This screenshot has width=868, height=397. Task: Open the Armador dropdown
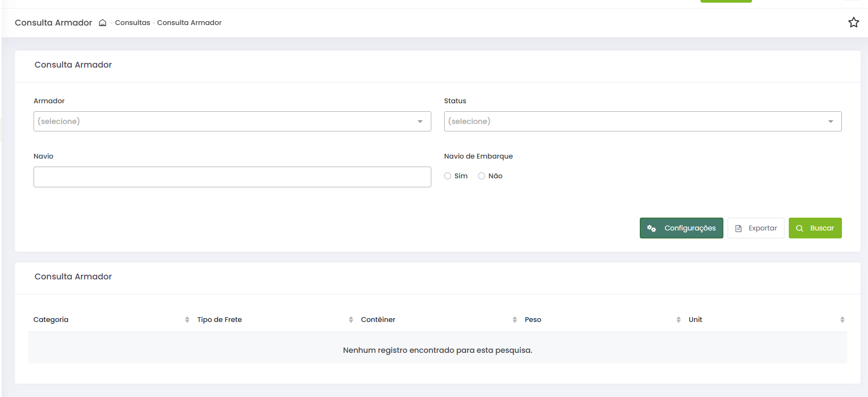click(x=232, y=121)
